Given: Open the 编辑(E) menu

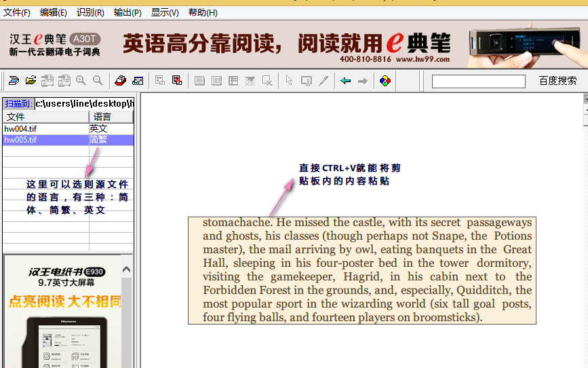Looking at the screenshot, I should 54,13.
